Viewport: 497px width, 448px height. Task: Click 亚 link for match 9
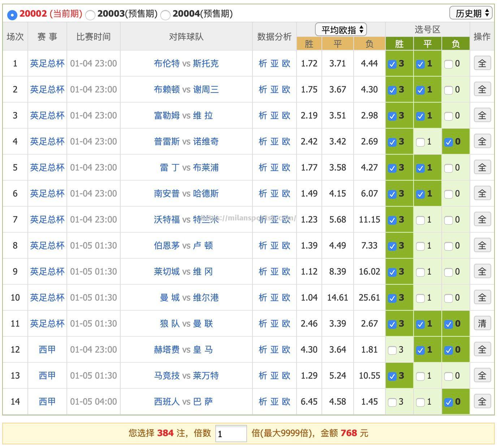tap(275, 271)
